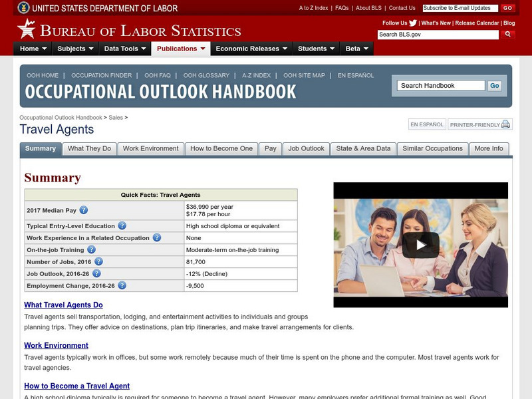Expand the Economic Releases menu
532x399 pixels.
tap(252, 49)
